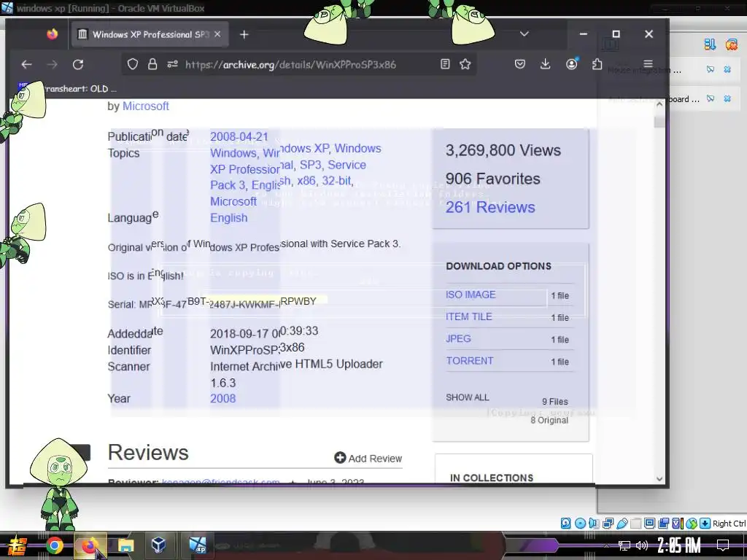The width and height of the screenshot is (747, 560).
Task: Click the VirtualBox hard disk activity icon
Action: (x=565, y=524)
